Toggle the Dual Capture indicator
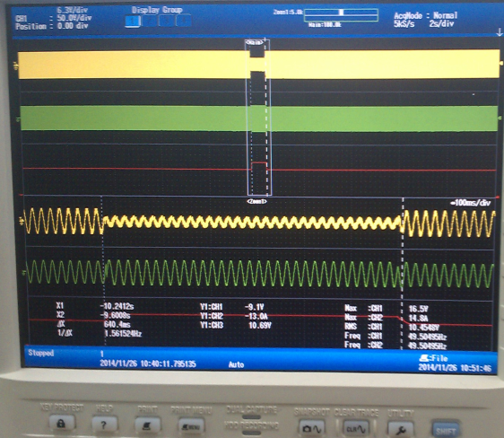 pos(251,416)
